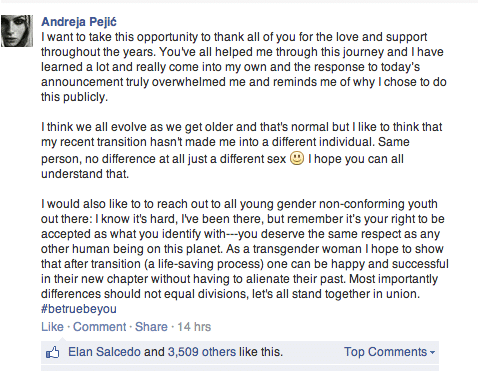Click the phrase 'this publicly.' in the post

[74, 97]
